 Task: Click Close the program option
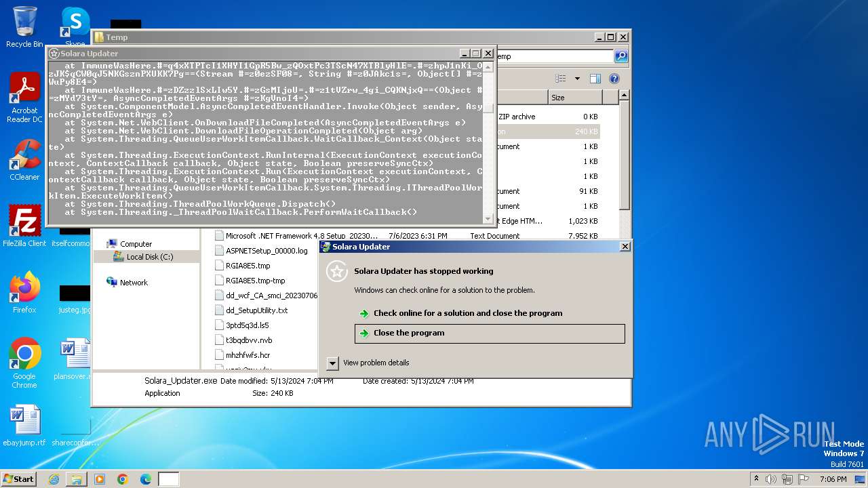point(490,333)
